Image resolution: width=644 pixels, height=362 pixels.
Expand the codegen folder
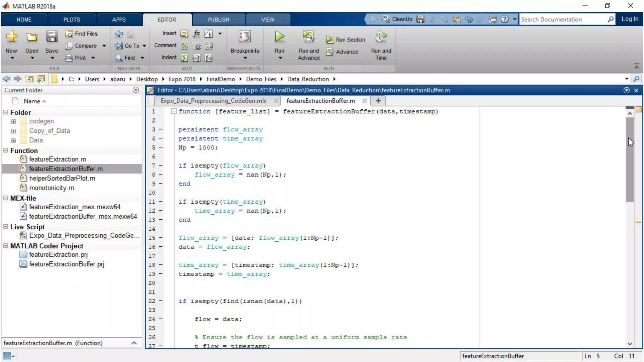coord(14,121)
